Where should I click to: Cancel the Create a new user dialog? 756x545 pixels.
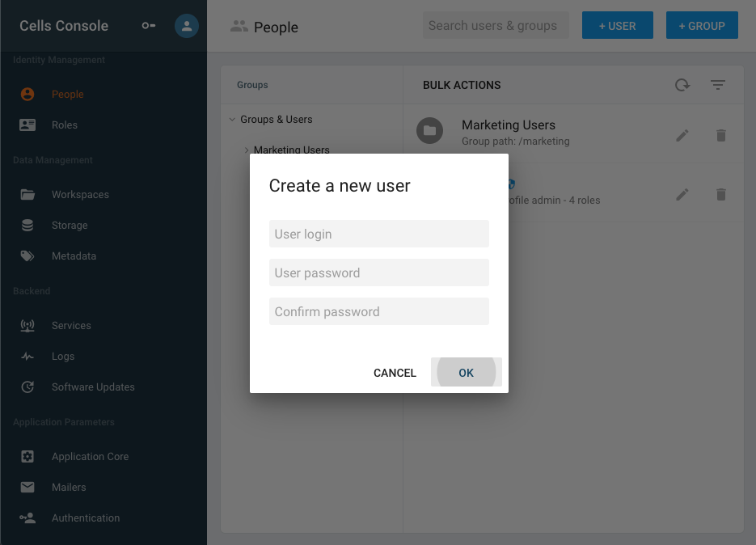coord(395,373)
